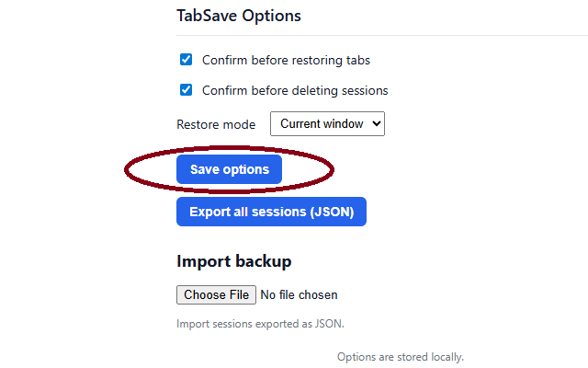Image resolution: width=588 pixels, height=368 pixels.
Task: Click the chevron arrow of the Current window select
Action: coord(377,123)
